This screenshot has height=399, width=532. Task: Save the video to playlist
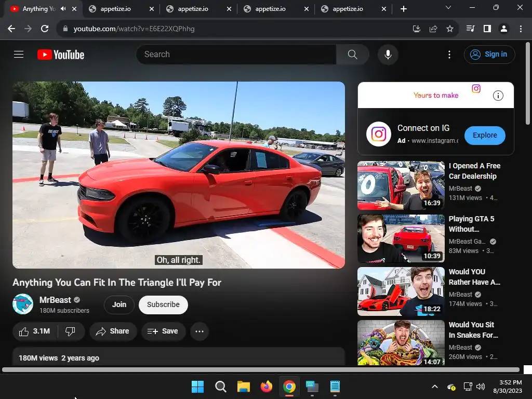pos(163,331)
